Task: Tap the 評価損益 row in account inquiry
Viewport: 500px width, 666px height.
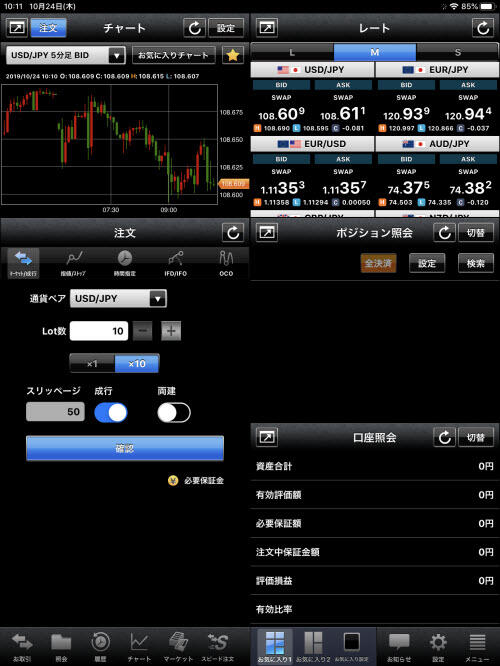Action: (x=375, y=581)
